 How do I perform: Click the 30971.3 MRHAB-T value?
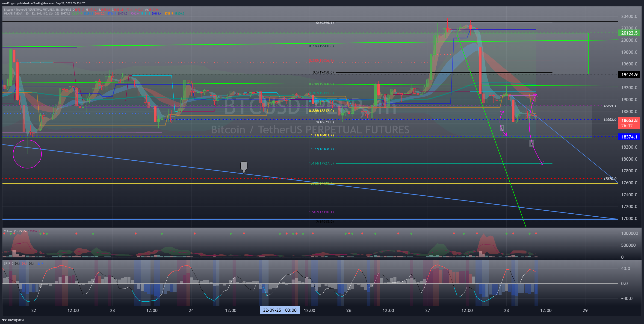pyautogui.click(x=65, y=14)
